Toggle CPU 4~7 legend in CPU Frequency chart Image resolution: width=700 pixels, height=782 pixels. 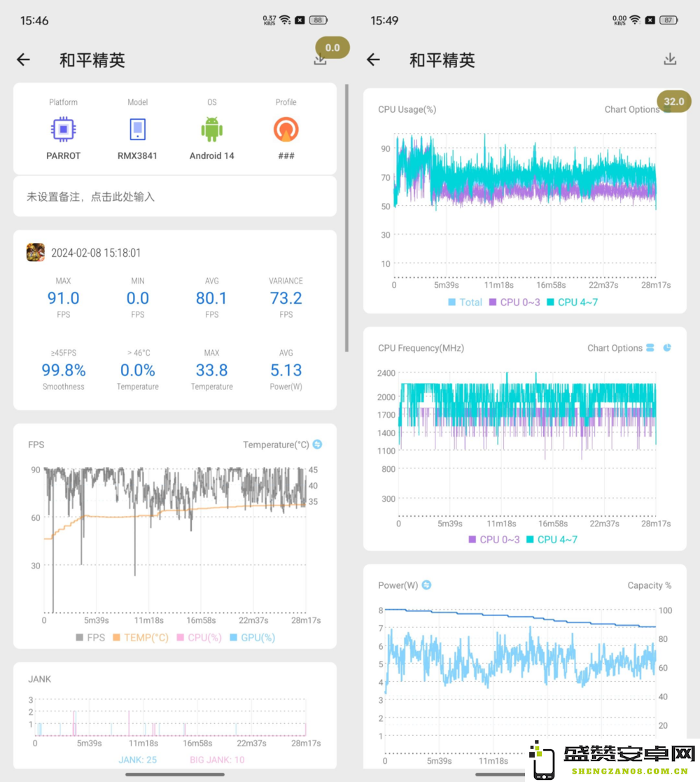tap(552, 540)
